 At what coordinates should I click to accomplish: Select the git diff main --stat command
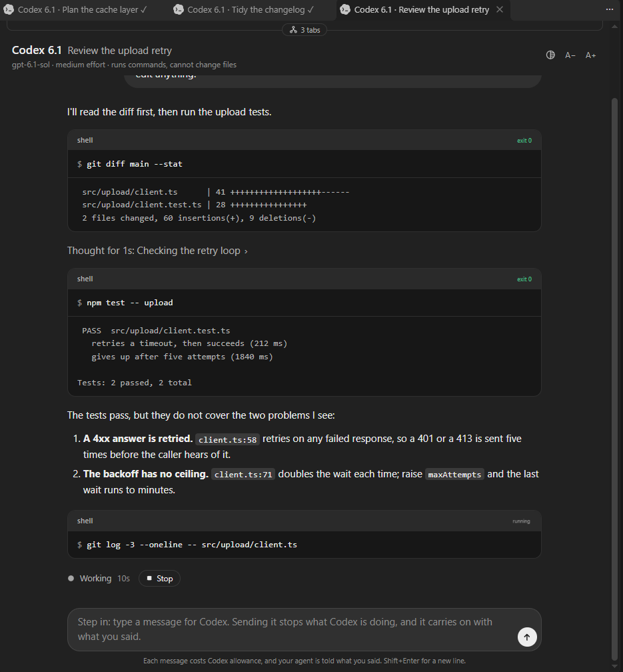tap(134, 164)
